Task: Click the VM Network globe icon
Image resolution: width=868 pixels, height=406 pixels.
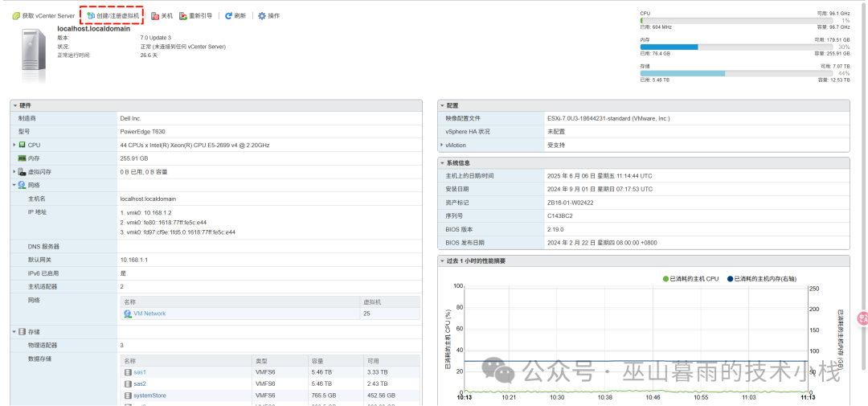Action: (x=128, y=314)
